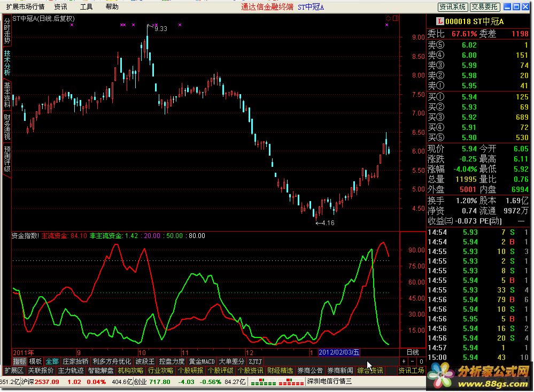Choose the 波段王 indicator
The height and width of the screenshot is (392, 534).
click(x=145, y=362)
